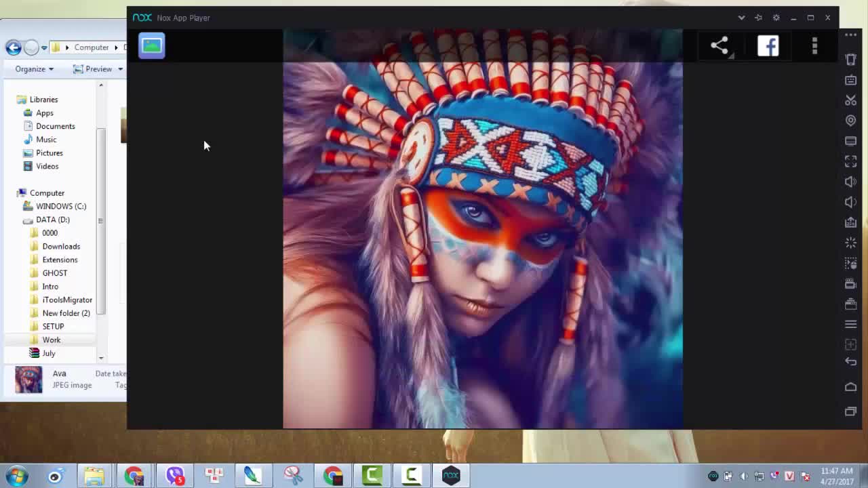Click Explorer back navigation arrow
The height and width of the screenshot is (488, 868).
13,47
